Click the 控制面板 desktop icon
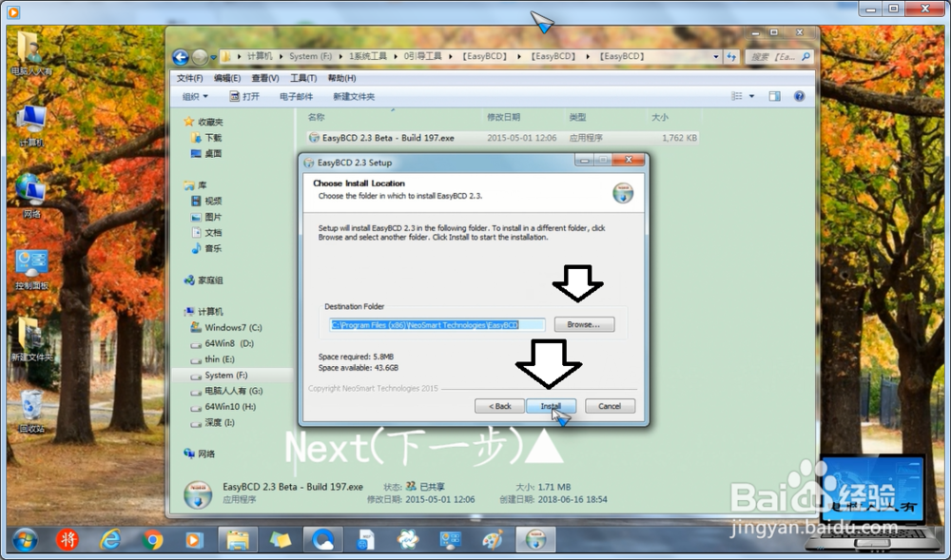This screenshot has width=951, height=560. point(31,269)
